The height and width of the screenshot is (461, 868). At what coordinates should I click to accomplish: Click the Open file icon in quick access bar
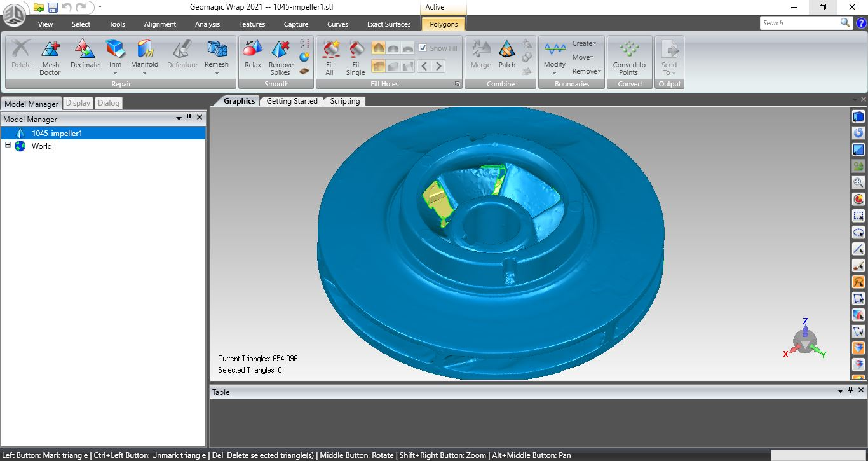pos(39,7)
